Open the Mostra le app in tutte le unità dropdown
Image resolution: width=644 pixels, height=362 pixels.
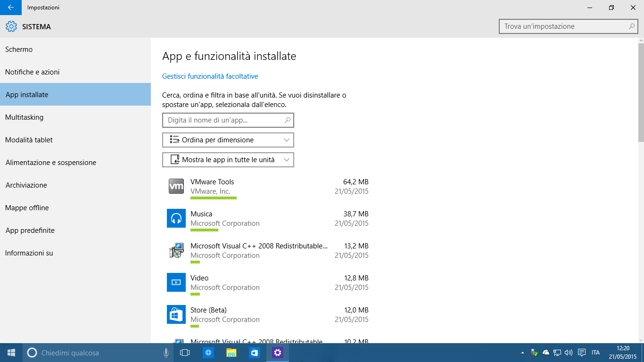(228, 160)
